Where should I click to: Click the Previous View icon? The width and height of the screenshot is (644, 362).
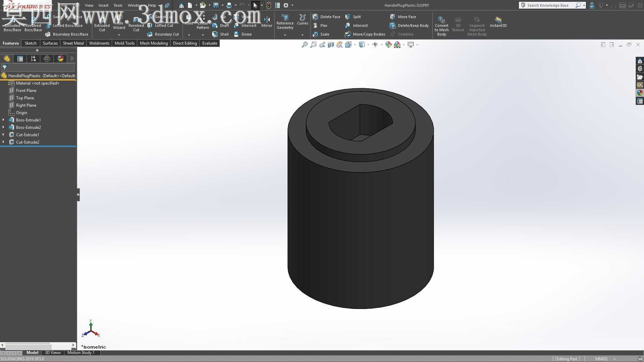click(x=322, y=45)
